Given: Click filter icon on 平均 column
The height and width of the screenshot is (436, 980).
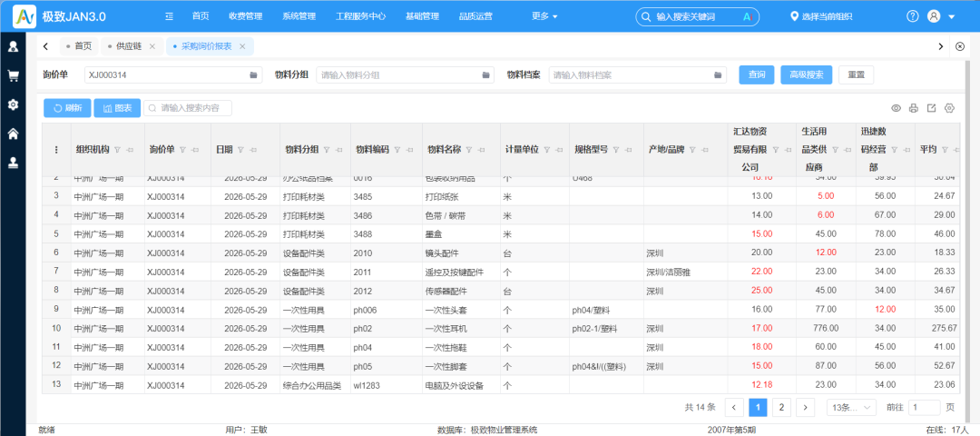Looking at the screenshot, I should coord(945,150).
